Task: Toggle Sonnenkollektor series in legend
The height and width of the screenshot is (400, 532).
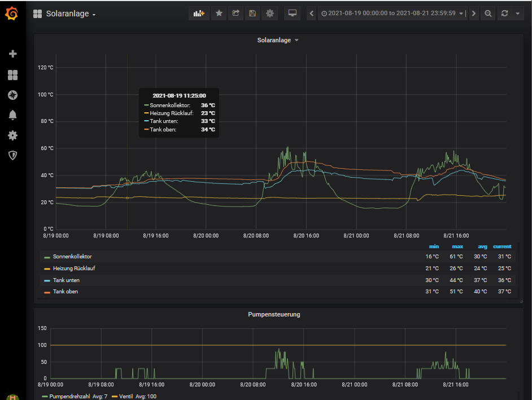Action: click(72, 257)
